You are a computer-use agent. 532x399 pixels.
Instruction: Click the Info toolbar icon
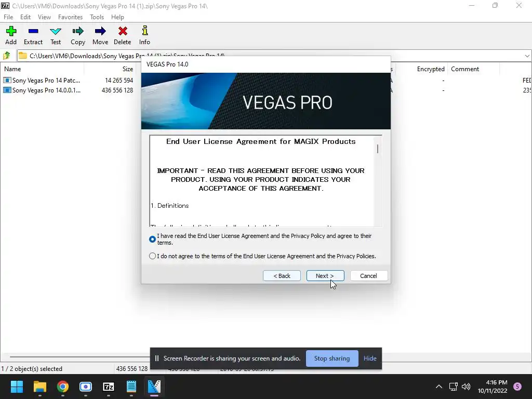(144, 31)
